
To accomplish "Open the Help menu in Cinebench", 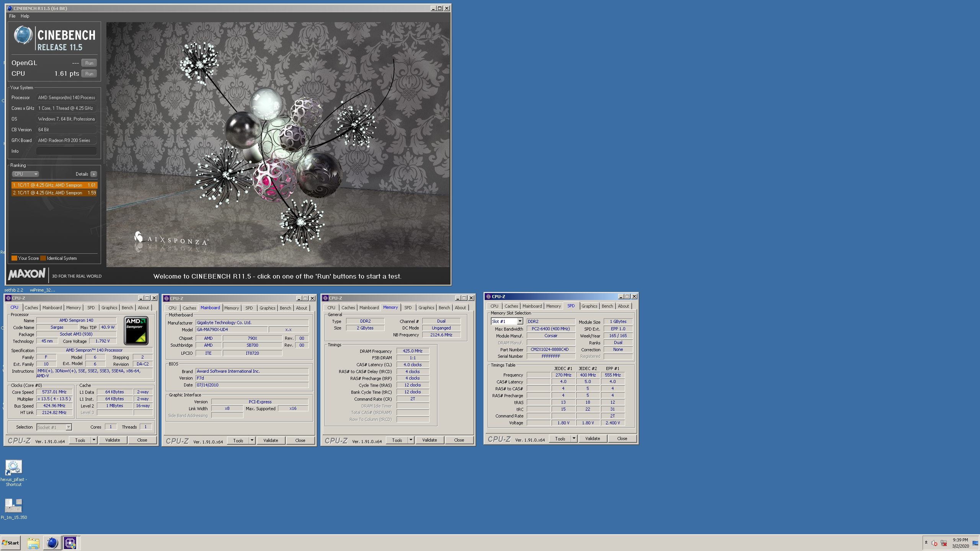I will 25,16.
